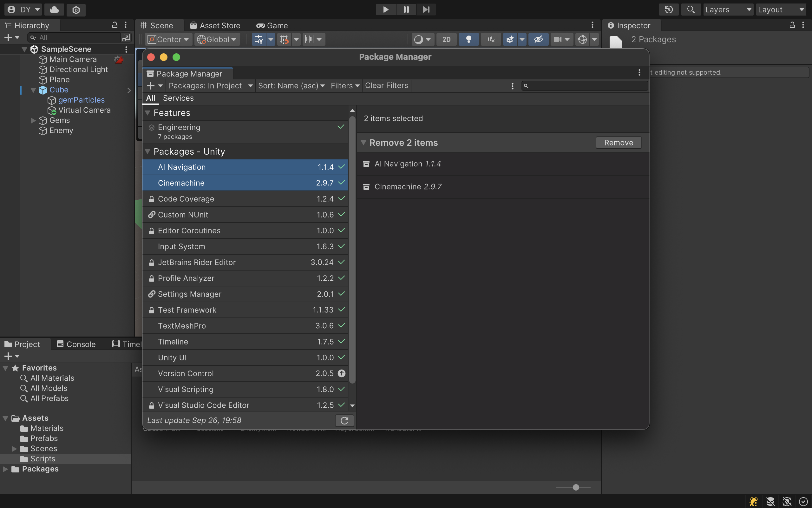Click the Package Manager search field
812x508 pixels.
[585, 86]
